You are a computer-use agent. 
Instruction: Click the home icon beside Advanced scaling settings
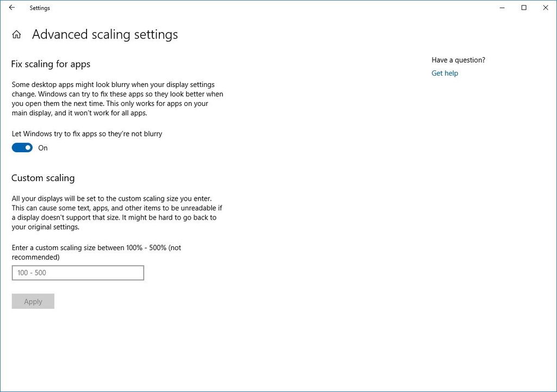tap(16, 34)
